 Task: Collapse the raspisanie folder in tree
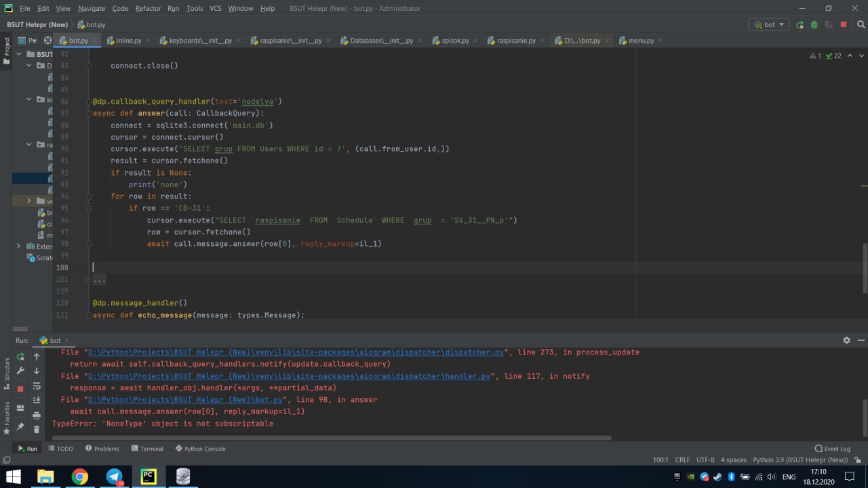(29, 144)
